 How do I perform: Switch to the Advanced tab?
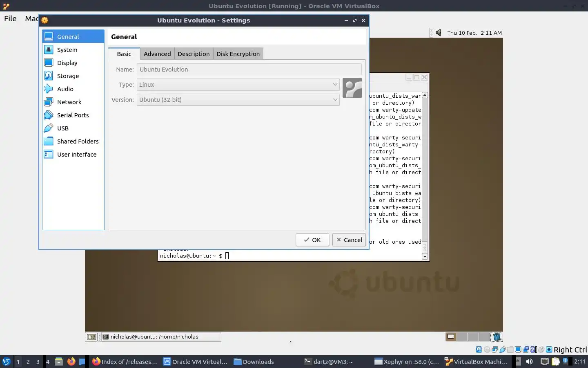157,54
